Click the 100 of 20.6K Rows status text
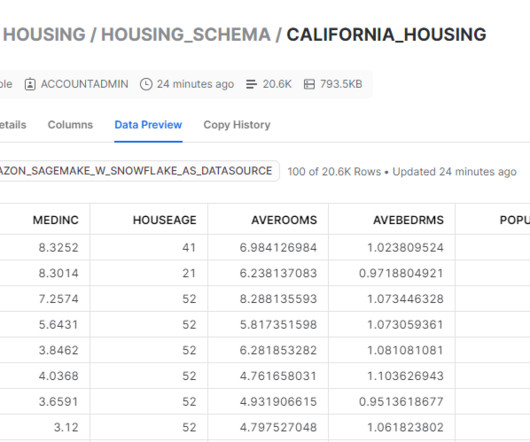Screen dimensions: 530x442 334,172
